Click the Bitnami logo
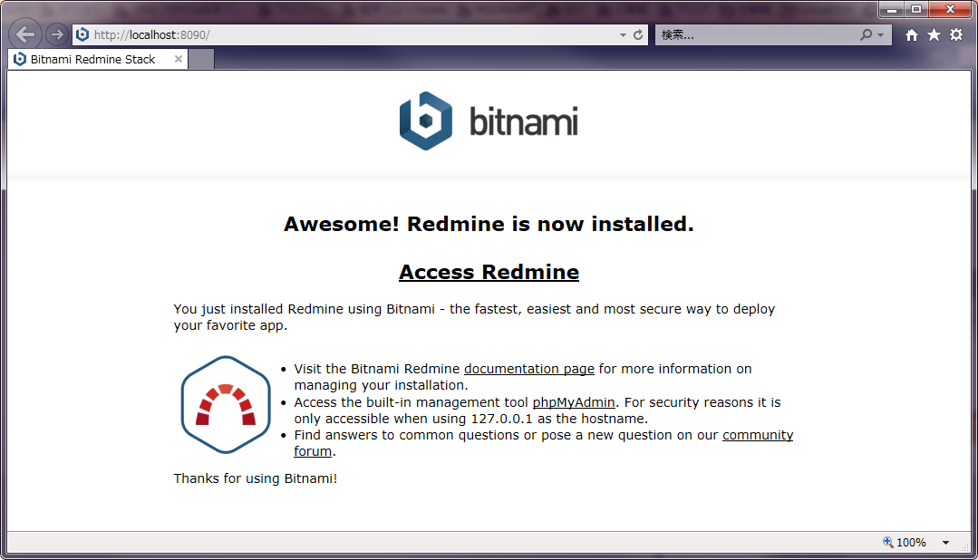 pyautogui.click(x=489, y=120)
